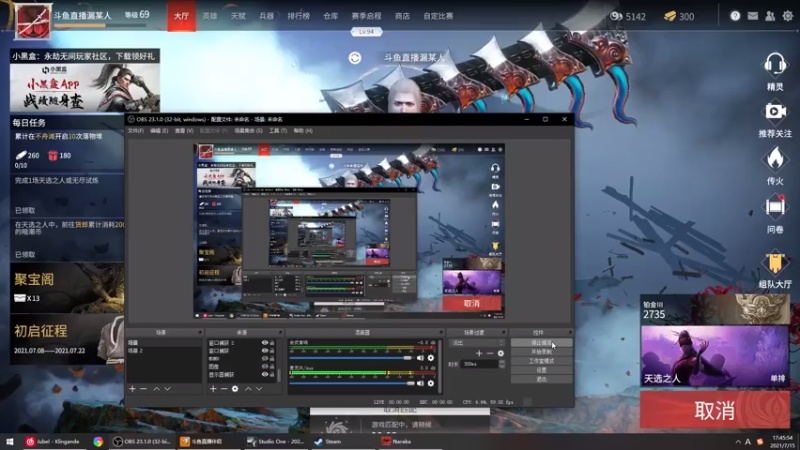
Task: Open the 组队大厅 team lobby icon
Action: pyautogui.click(x=774, y=262)
